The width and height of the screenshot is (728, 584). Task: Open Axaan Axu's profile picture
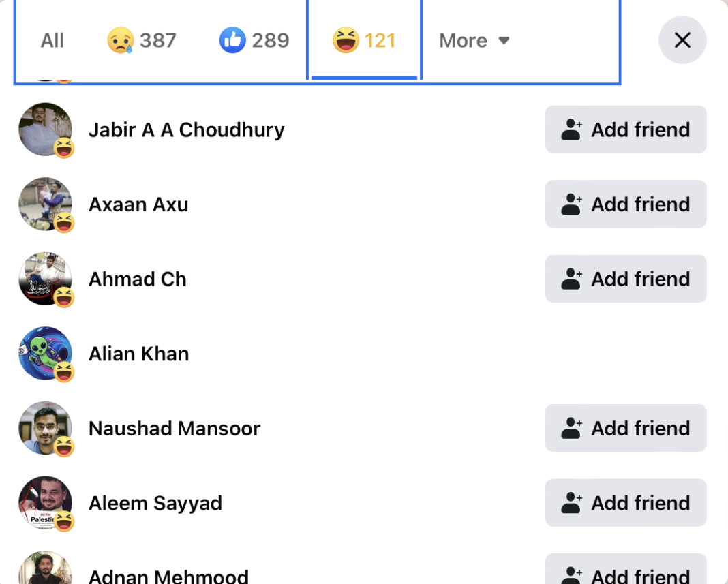[x=45, y=204]
